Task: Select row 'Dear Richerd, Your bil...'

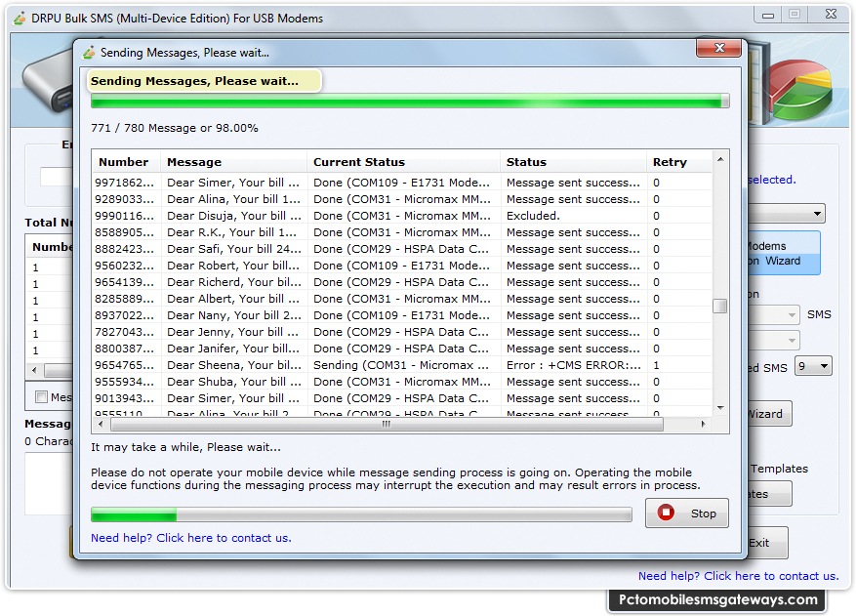Action: (x=402, y=282)
